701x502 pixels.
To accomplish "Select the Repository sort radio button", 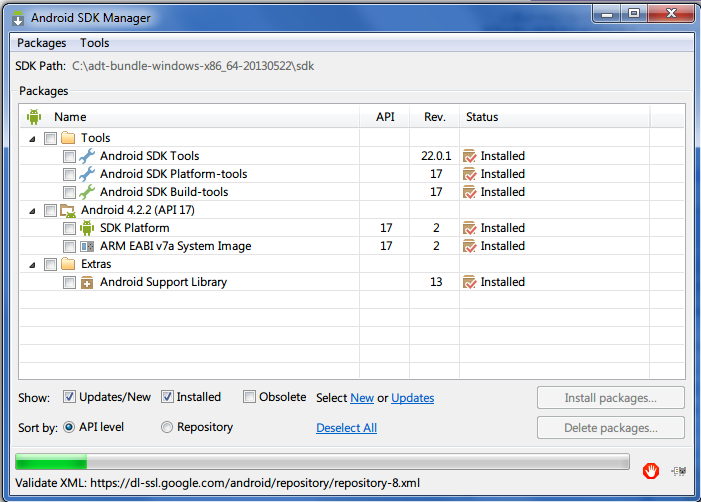I will tap(167, 427).
